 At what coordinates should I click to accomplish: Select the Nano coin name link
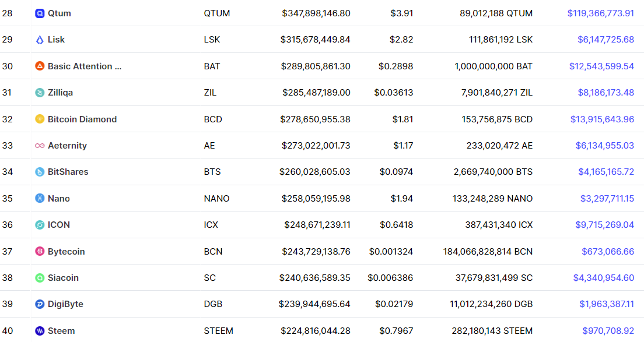(59, 199)
